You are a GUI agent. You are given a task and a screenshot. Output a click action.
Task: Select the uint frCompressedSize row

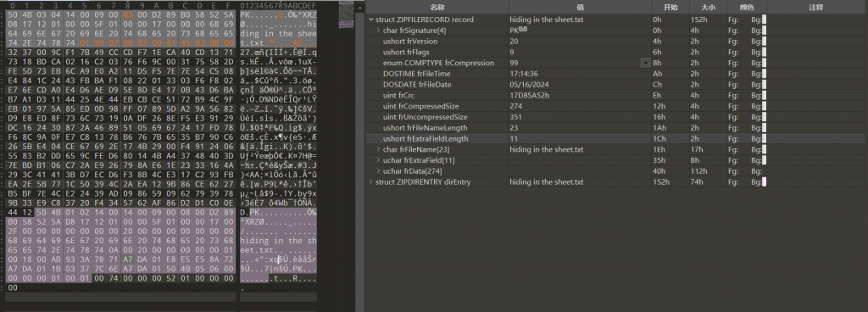[615, 106]
